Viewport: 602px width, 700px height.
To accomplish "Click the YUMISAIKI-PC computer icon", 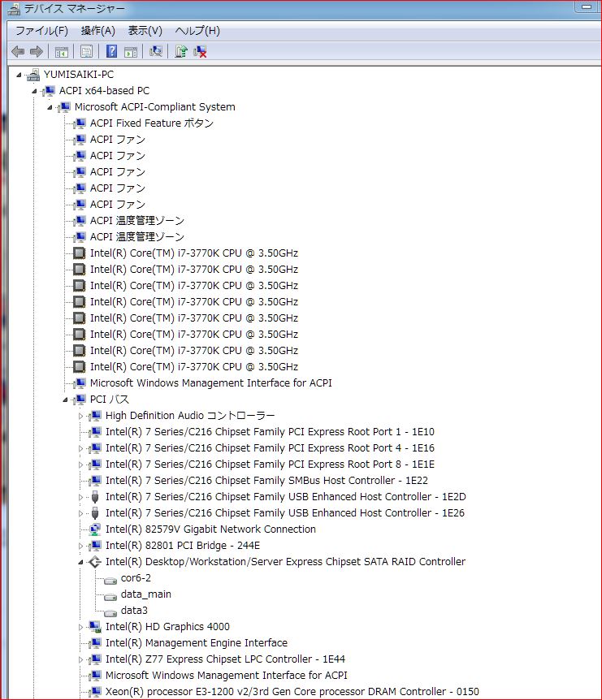I will click(32, 75).
